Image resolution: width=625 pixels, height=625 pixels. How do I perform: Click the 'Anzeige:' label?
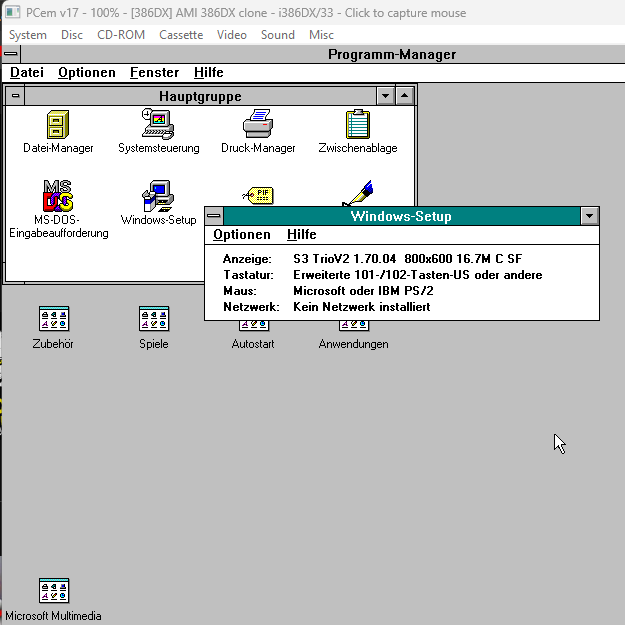pyautogui.click(x=247, y=259)
